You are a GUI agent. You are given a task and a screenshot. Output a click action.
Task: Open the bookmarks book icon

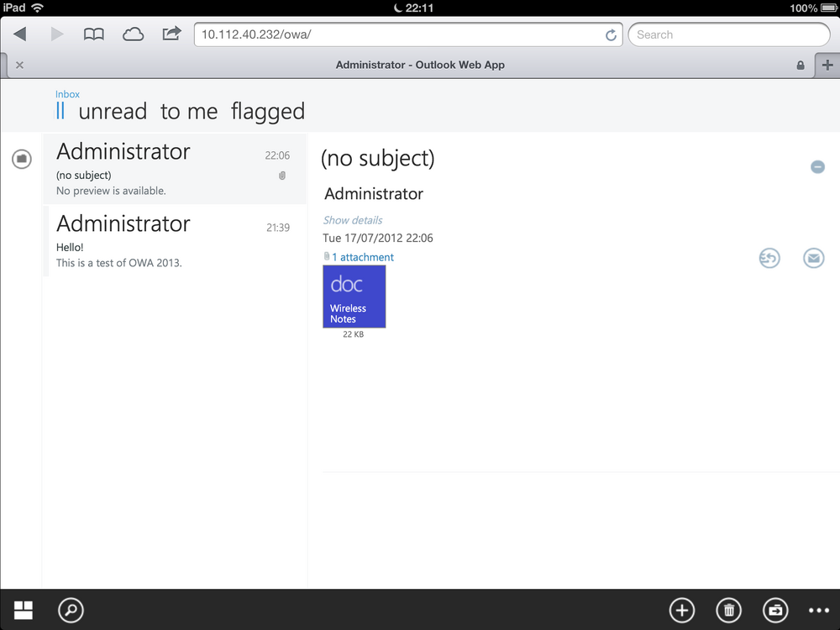click(94, 34)
